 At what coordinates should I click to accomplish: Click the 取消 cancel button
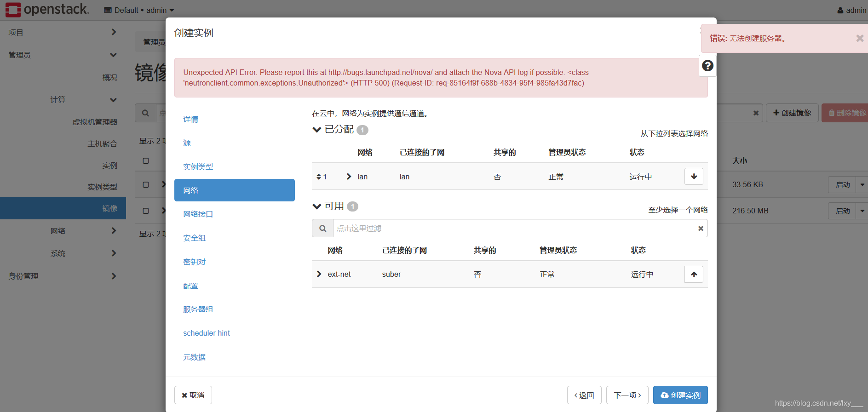click(193, 395)
